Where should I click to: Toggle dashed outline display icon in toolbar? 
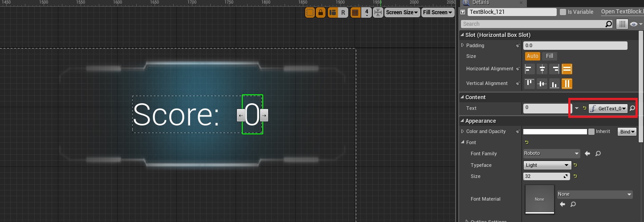(x=310, y=12)
